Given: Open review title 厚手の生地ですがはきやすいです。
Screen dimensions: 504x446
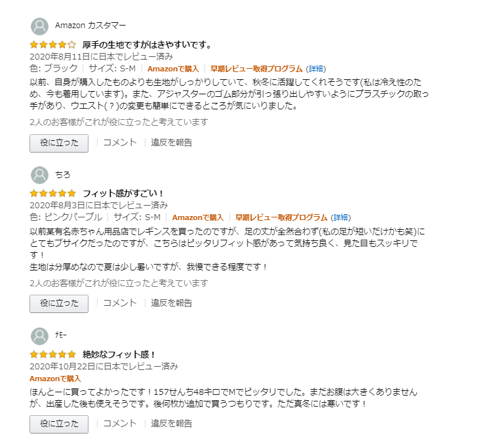Looking at the screenshot, I should [x=147, y=45].
